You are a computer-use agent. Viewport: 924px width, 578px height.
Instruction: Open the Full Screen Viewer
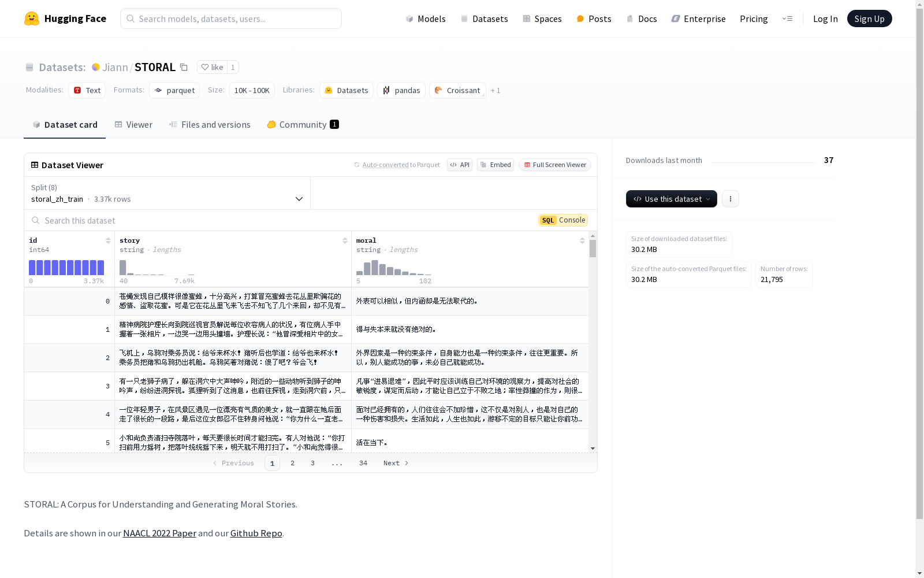(x=555, y=165)
